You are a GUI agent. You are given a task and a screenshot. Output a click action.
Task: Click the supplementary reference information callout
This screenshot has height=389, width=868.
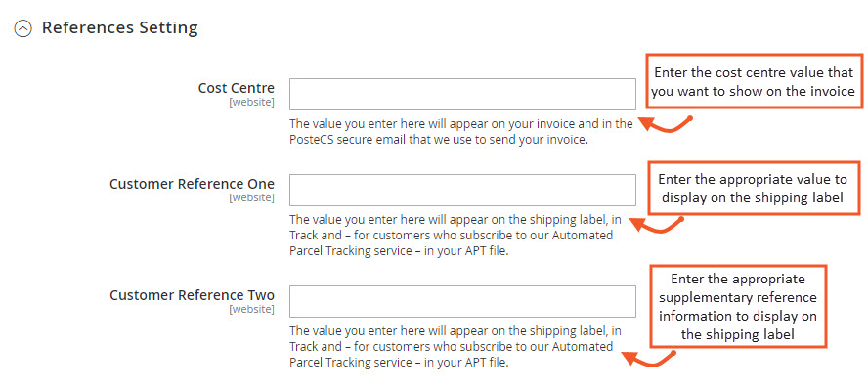(x=738, y=307)
